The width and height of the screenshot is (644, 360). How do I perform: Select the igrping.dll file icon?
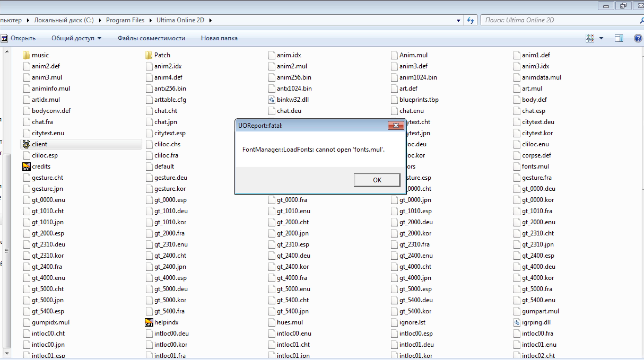[x=517, y=322]
